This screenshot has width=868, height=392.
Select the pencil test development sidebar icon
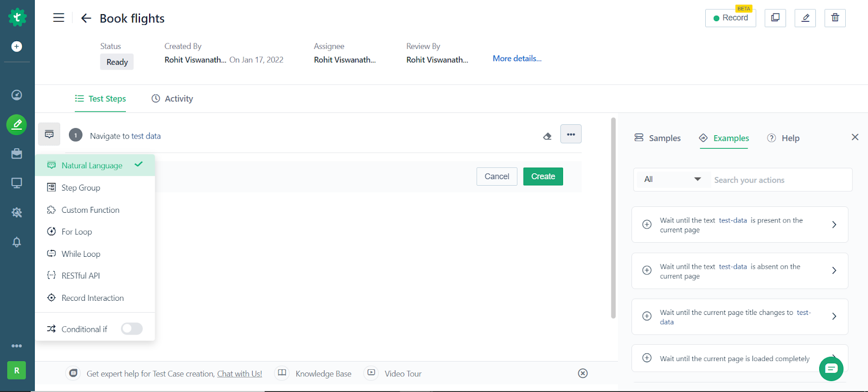click(17, 125)
